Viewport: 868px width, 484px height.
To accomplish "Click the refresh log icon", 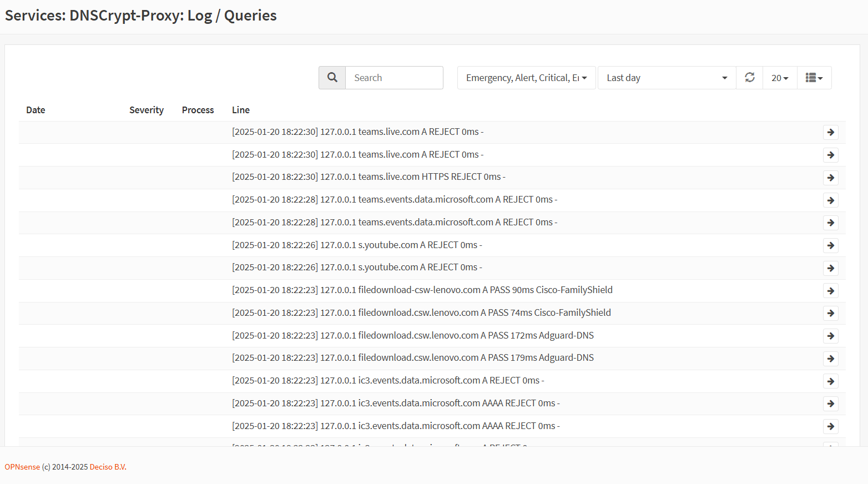I will pos(749,78).
